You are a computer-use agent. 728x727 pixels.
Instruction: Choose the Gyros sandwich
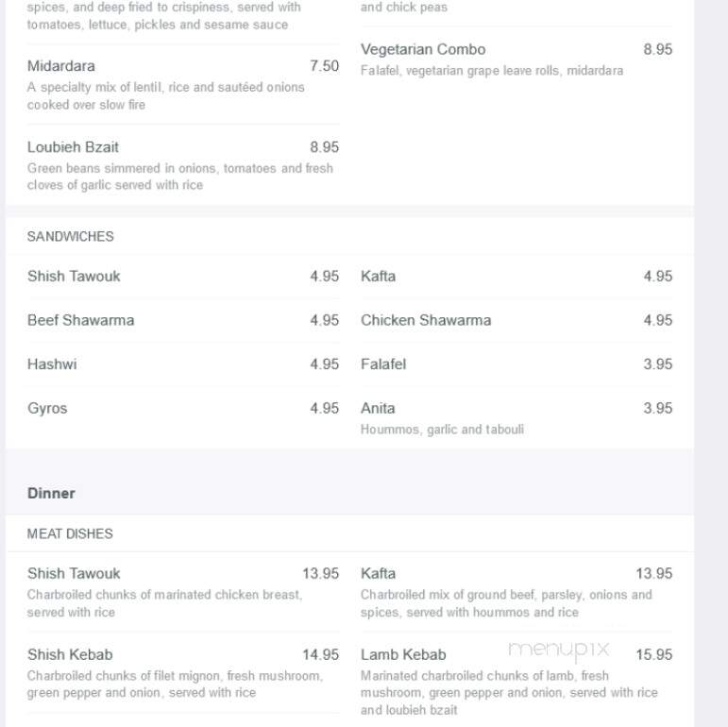click(x=183, y=409)
